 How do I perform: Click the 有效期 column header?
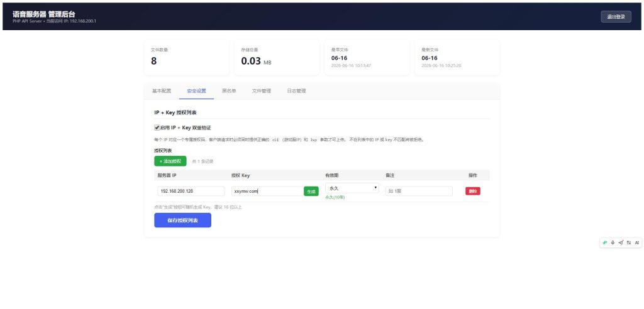click(x=332, y=175)
